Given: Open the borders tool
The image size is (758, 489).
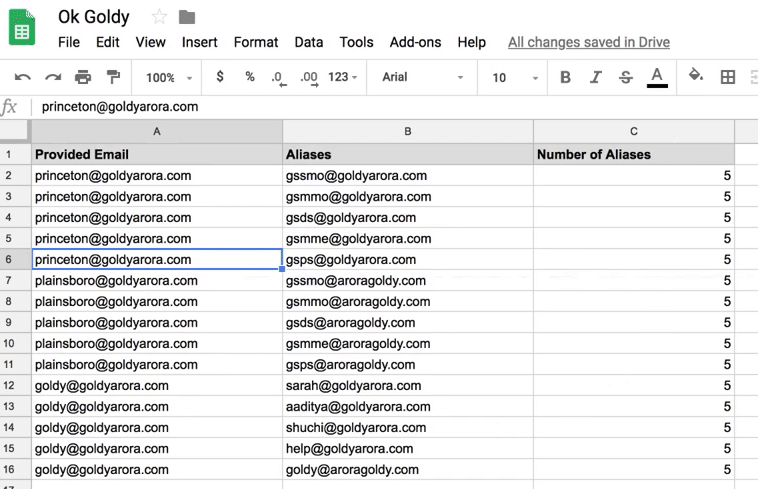Looking at the screenshot, I should 728,77.
